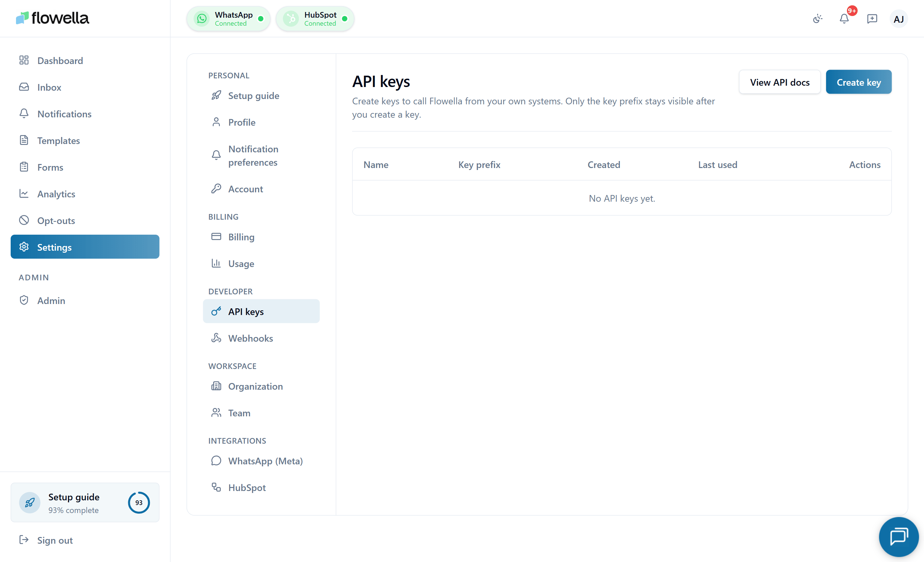
Task: Click the Name column header
Action: (376, 164)
